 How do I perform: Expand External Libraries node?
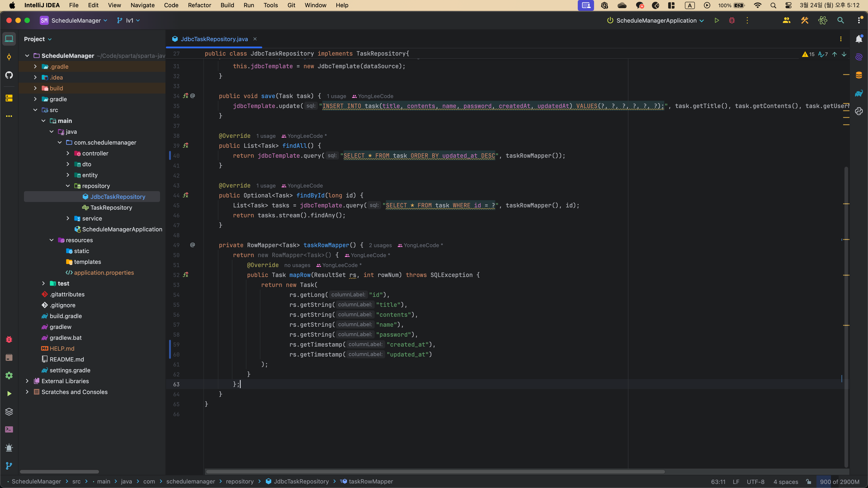click(27, 381)
